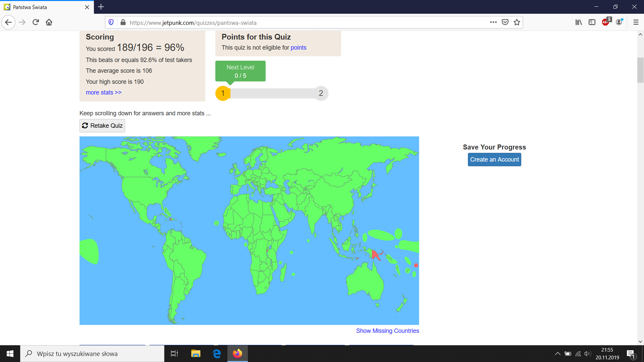Open the tracking protection shield icon
The image size is (644, 362).
click(111, 22)
